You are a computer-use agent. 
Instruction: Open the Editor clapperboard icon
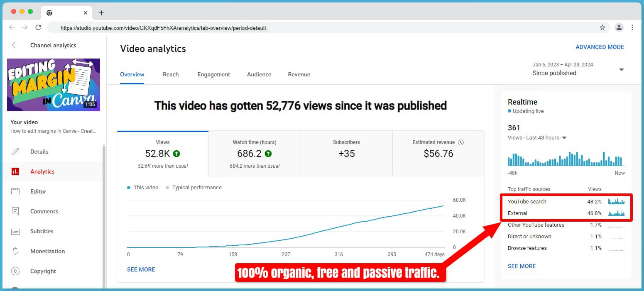15,191
